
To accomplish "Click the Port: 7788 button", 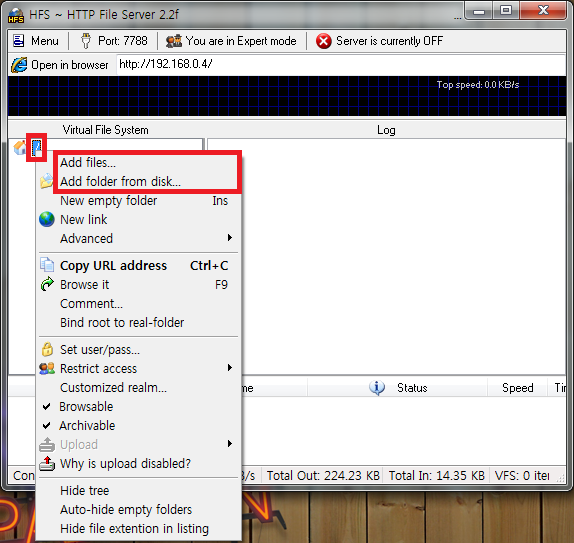I will pos(113,41).
